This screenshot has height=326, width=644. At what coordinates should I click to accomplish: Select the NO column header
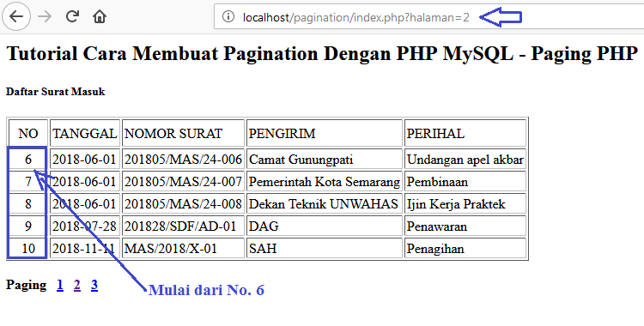pos(28,134)
